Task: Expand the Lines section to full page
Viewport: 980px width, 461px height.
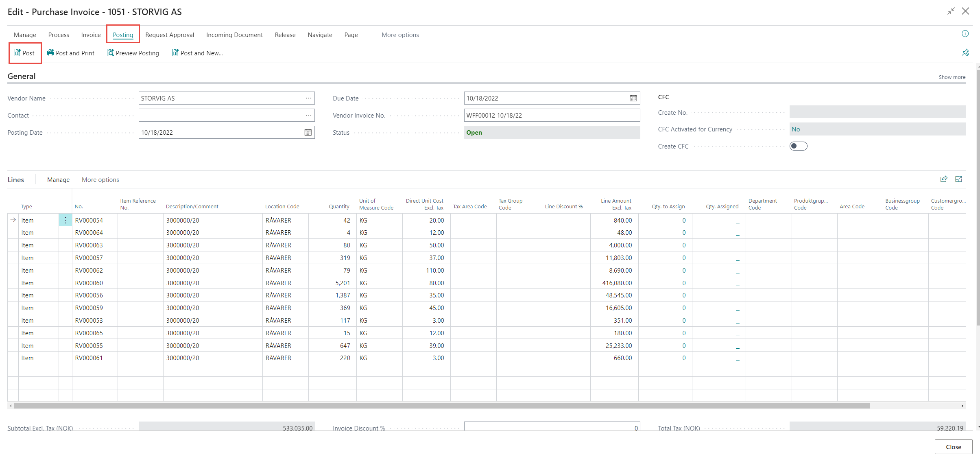Action: pyautogui.click(x=958, y=179)
